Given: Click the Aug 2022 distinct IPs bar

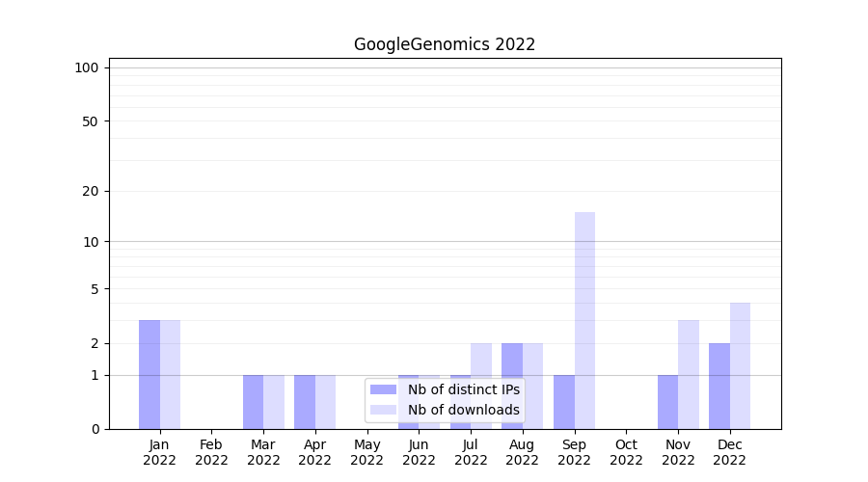Looking at the screenshot, I should [x=512, y=386].
